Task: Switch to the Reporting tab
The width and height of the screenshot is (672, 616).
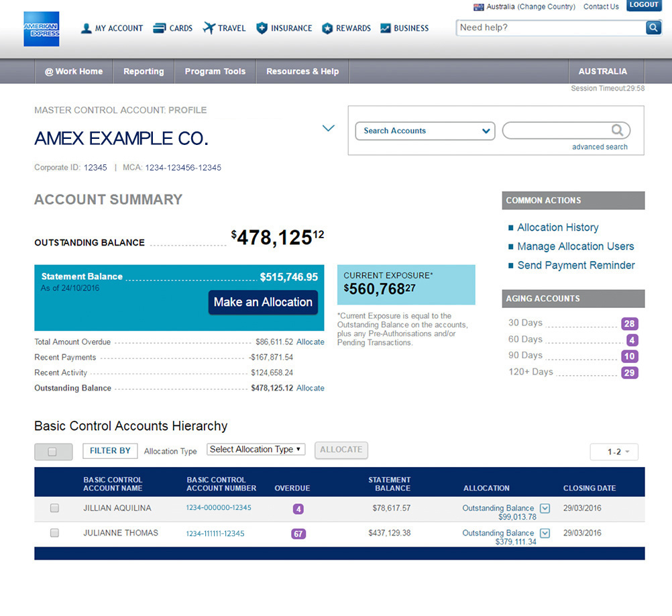Action: tap(144, 71)
